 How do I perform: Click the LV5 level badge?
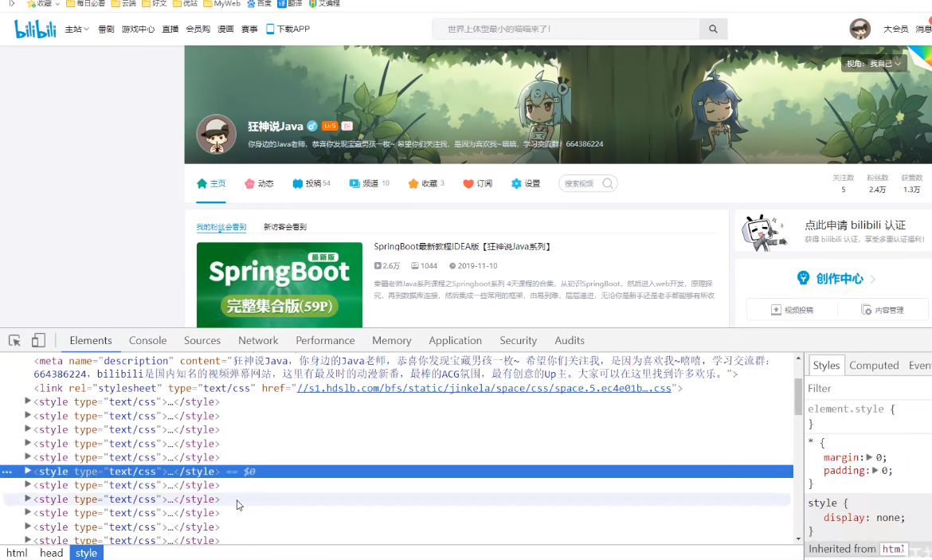click(x=329, y=126)
